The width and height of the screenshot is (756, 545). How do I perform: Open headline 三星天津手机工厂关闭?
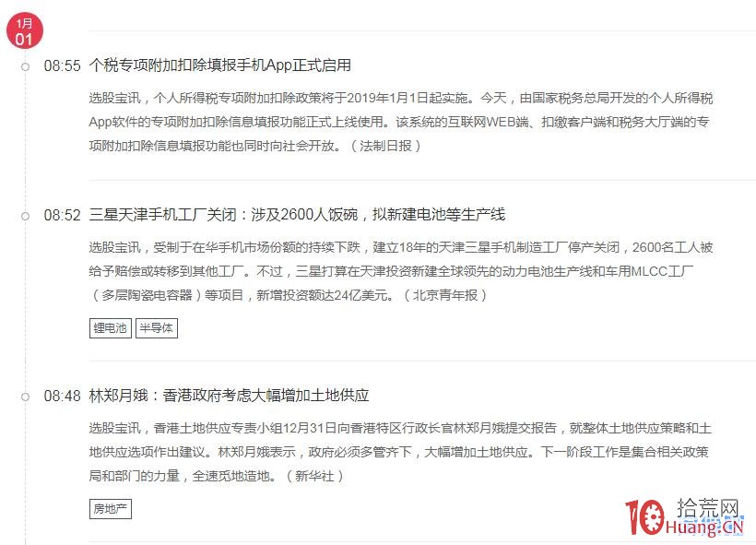297,215
